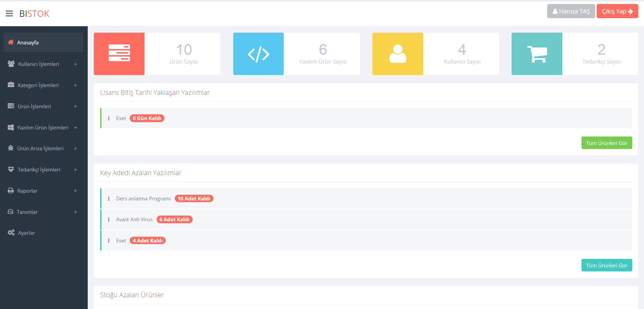Image resolution: width=644 pixels, height=309 pixels.
Task: Click the dropbox icon for Tedarikçi İşlemleri
Action: 11,169
